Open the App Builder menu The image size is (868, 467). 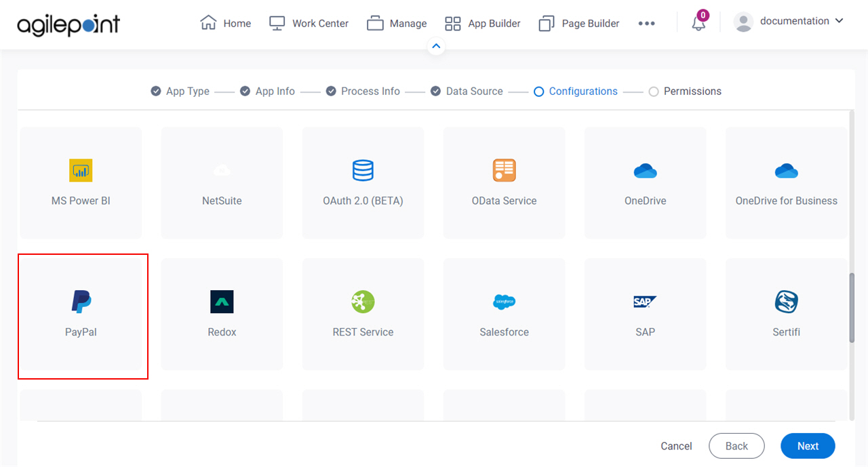(x=483, y=24)
